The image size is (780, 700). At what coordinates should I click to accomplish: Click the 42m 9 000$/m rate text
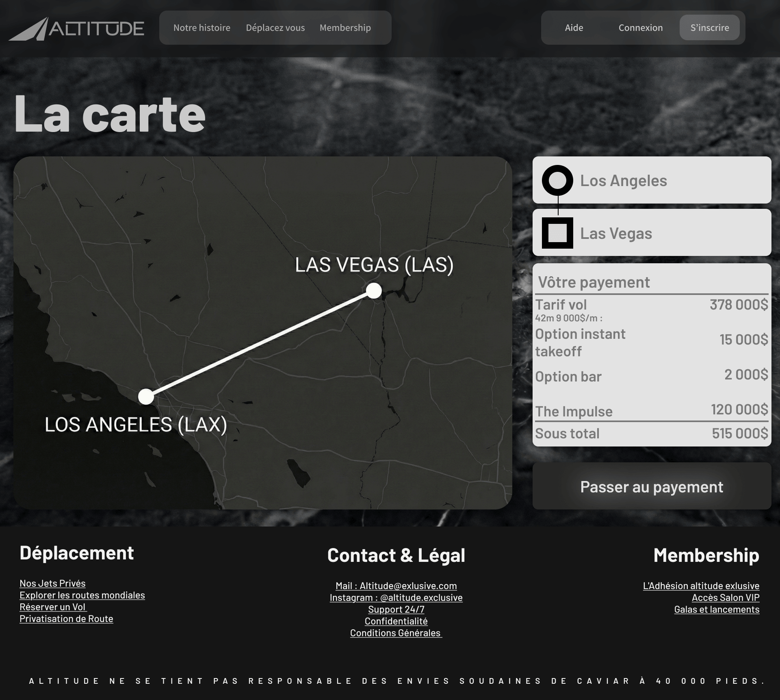click(569, 318)
